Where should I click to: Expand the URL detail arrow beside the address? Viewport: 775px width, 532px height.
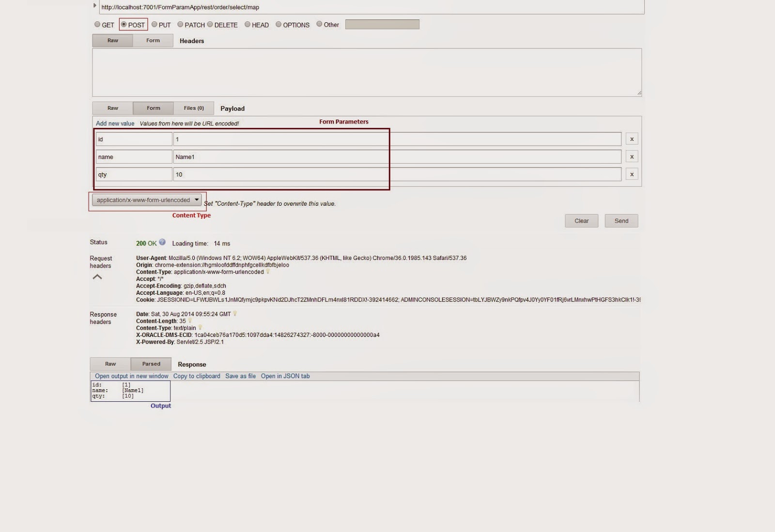click(x=95, y=5)
